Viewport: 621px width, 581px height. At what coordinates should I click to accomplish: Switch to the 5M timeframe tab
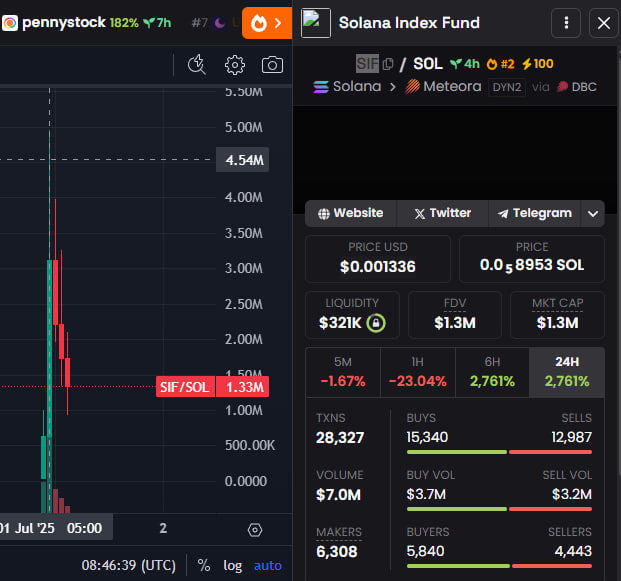[x=343, y=373]
